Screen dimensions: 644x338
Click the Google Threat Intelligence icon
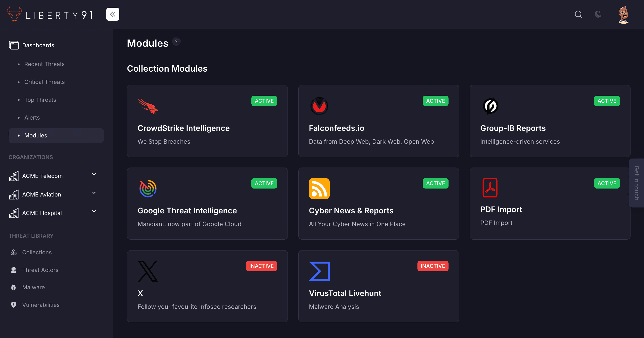[x=147, y=189]
